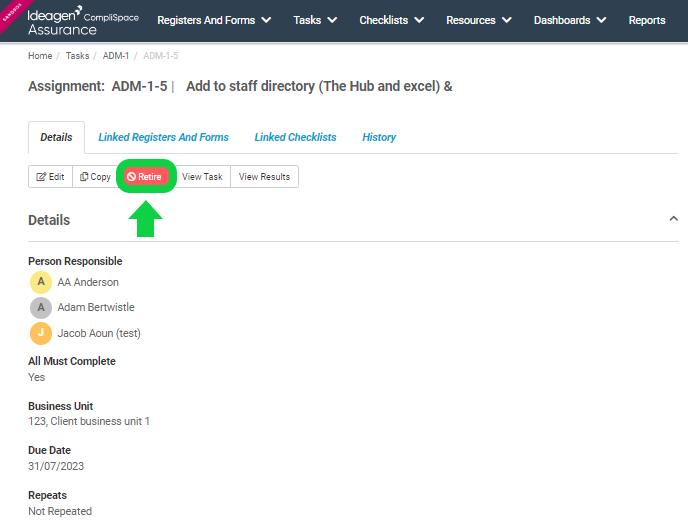Go to Reports in the navbar

(647, 20)
